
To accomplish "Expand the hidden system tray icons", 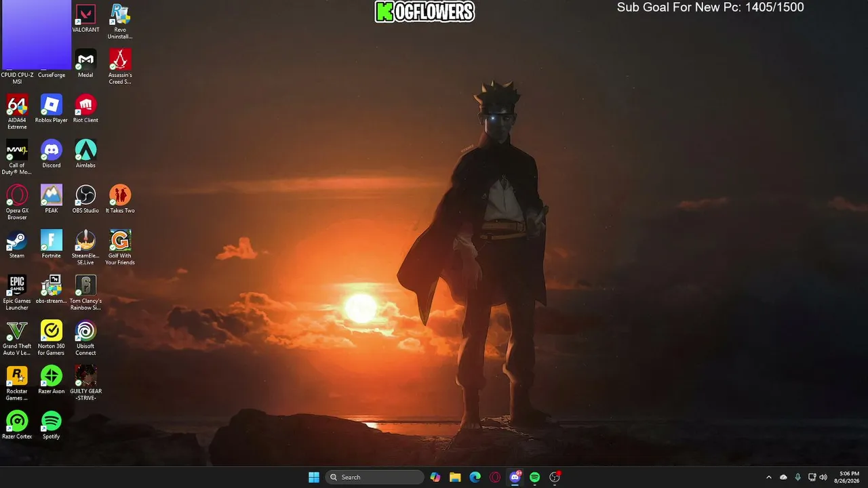I will 768,477.
